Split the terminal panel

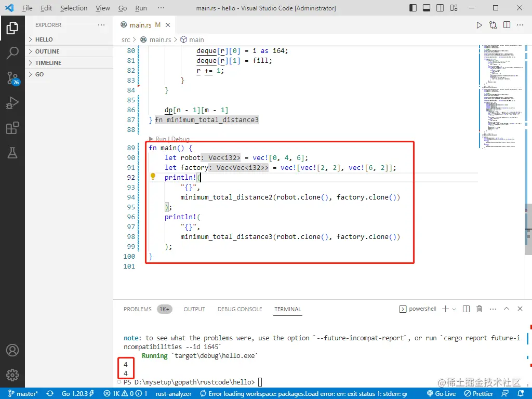point(466,309)
